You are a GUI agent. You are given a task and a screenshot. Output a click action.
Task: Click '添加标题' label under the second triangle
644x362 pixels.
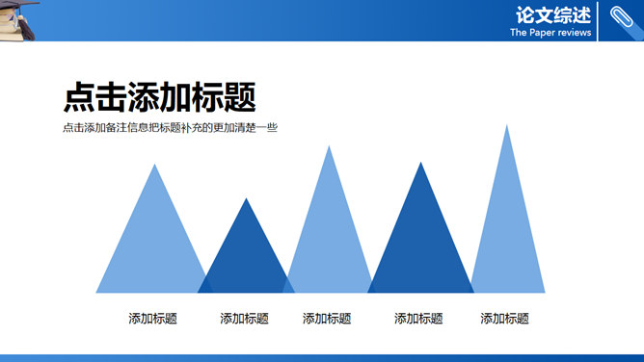244,318
